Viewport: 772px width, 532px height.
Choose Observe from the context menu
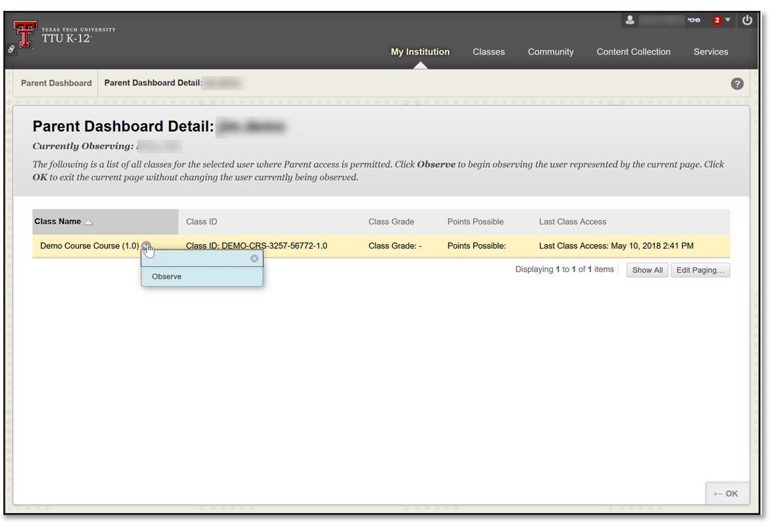pyautogui.click(x=166, y=277)
